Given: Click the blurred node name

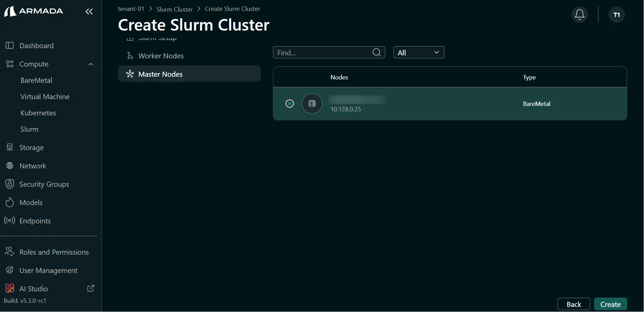Looking at the screenshot, I should coord(357,99).
